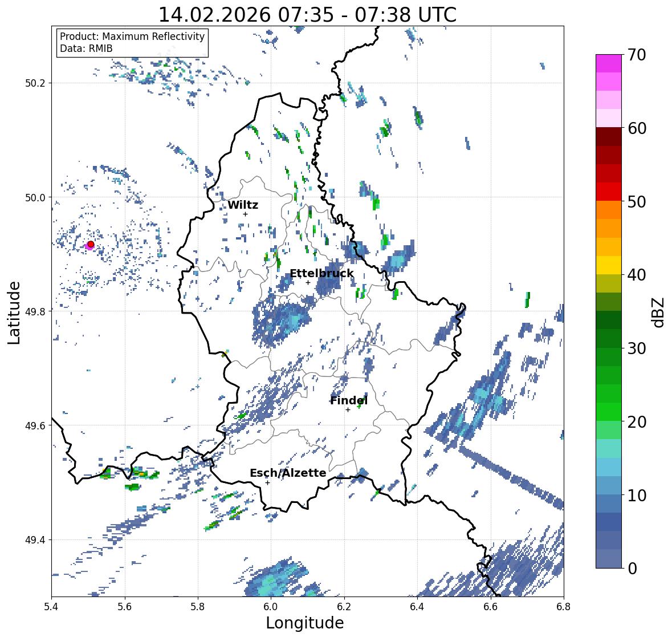Click the 'Data: RMIB' legend line
672x637 pixels.
coord(86,48)
